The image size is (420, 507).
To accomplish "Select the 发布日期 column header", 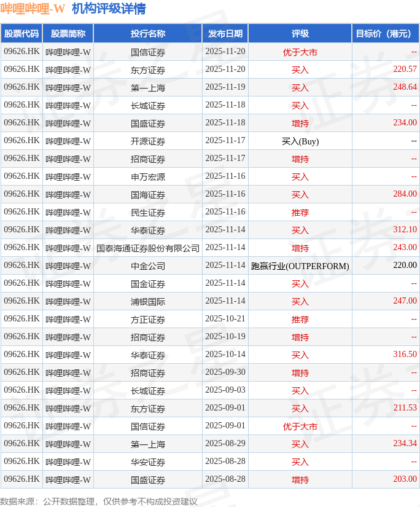I will (x=225, y=33).
